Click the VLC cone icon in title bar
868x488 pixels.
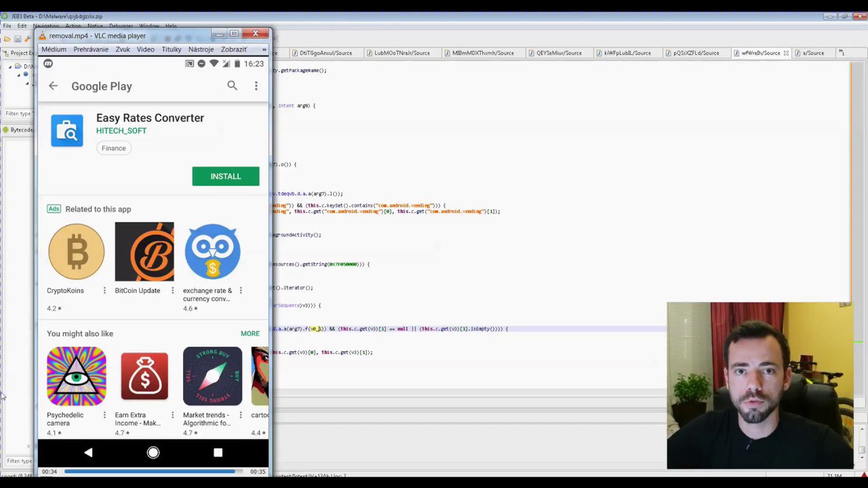(43, 35)
